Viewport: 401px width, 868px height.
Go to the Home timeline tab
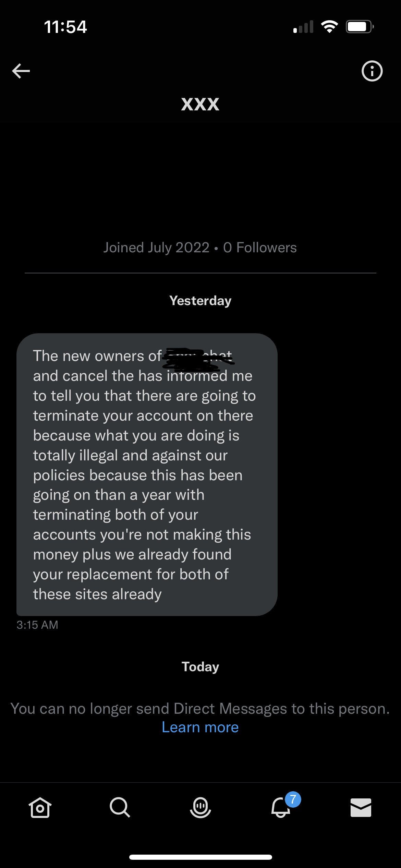pyautogui.click(x=40, y=807)
